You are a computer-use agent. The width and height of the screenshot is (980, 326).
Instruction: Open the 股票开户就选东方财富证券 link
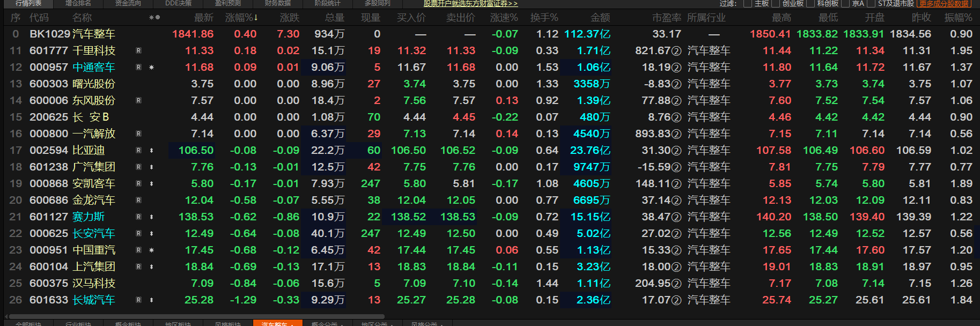470,3
